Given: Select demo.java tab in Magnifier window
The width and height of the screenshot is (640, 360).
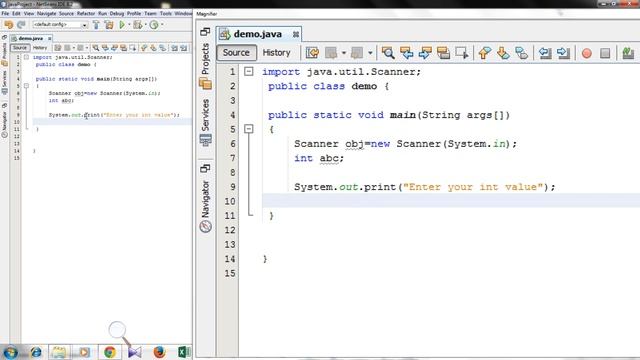Looking at the screenshot, I should click(258, 34).
